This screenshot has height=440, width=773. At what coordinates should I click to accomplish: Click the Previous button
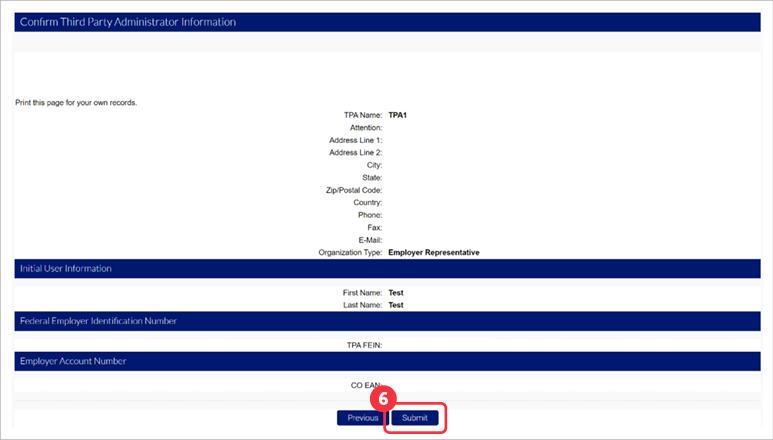[x=362, y=418]
